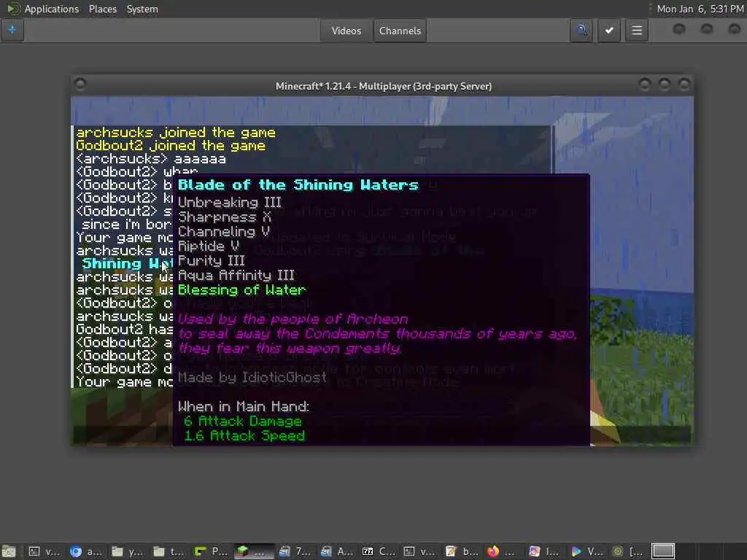Click 'When in Main Hand:' text
Viewport: 747px width, 560px height.
(x=244, y=407)
